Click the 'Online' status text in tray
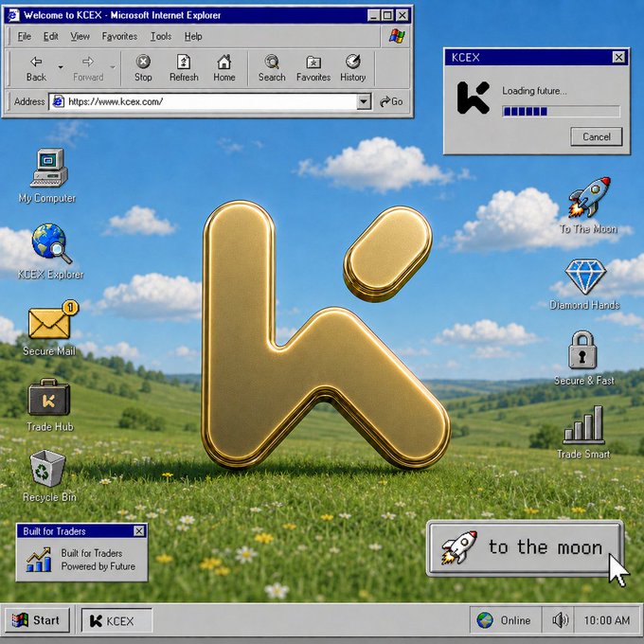Screen dimensions: 644x644 pos(515,620)
